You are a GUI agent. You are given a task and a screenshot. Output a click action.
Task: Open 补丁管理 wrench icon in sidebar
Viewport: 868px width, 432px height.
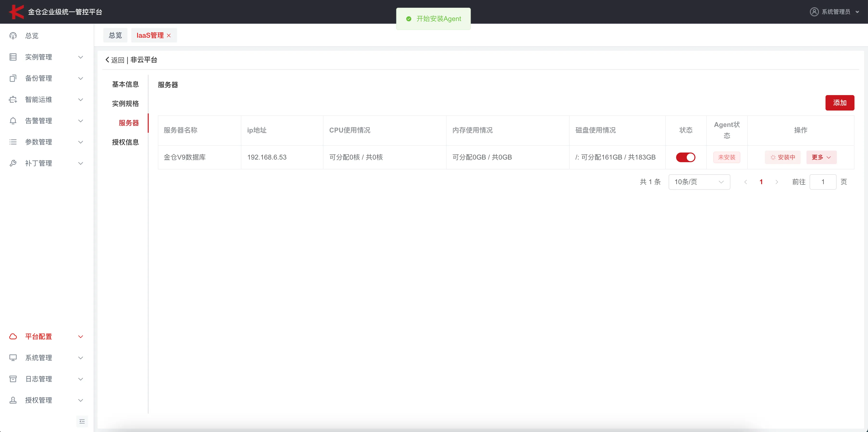13,163
